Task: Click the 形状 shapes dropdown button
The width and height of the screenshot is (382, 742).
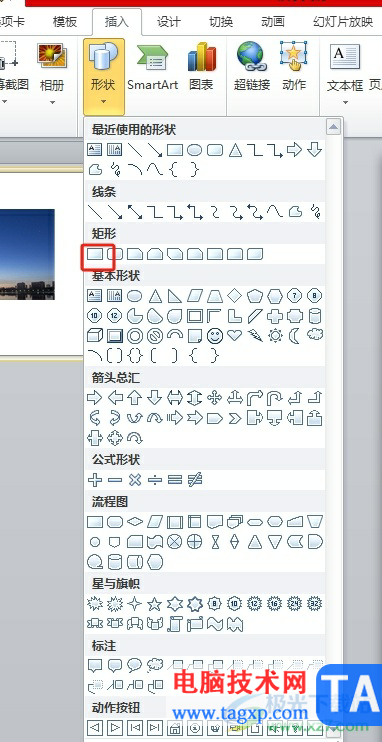Action: [103, 77]
